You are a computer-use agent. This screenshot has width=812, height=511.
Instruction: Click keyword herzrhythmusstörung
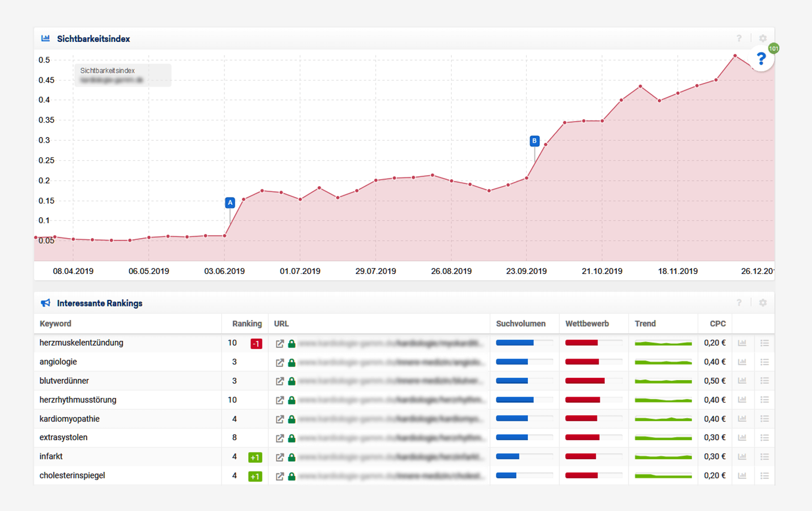tap(78, 400)
